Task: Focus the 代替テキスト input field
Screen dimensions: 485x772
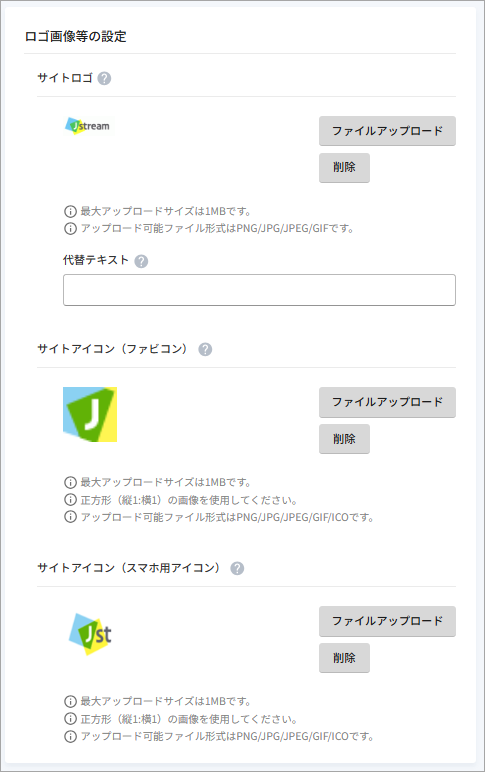Action: coord(259,290)
